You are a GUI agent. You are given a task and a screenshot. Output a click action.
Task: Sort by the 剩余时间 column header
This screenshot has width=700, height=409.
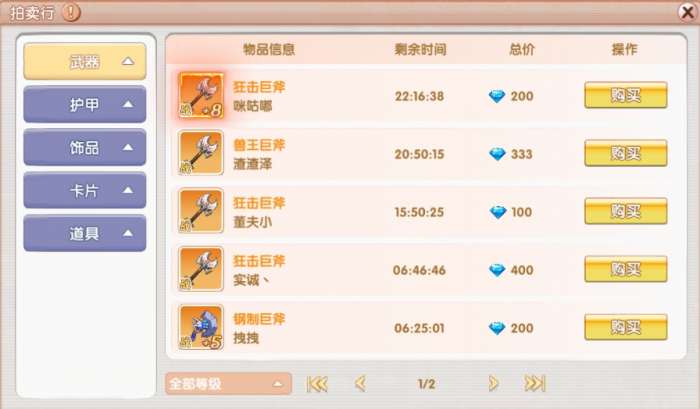[x=420, y=49]
